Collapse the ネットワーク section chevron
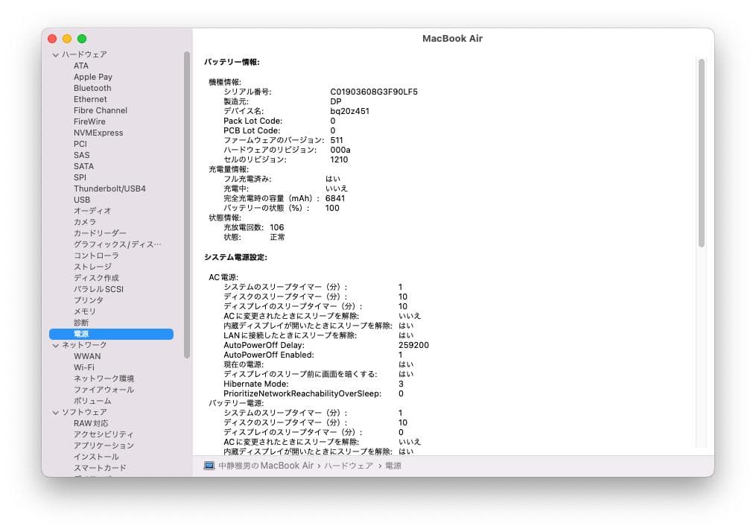756x532 pixels. coord(55,345)
